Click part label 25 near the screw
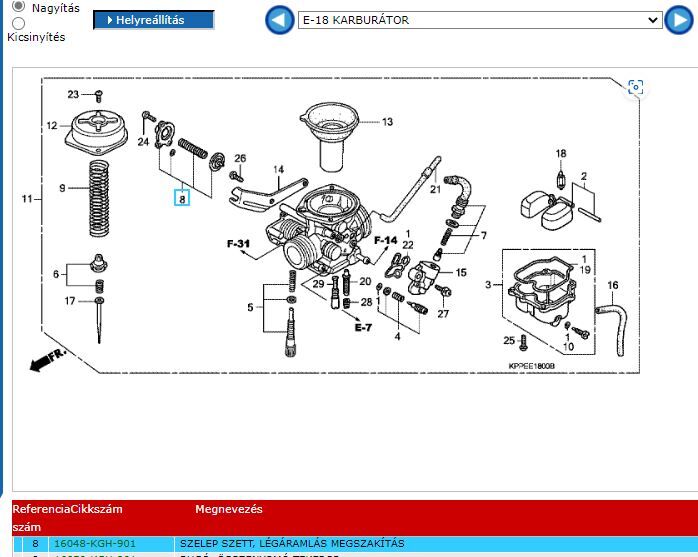 point(509,341)
